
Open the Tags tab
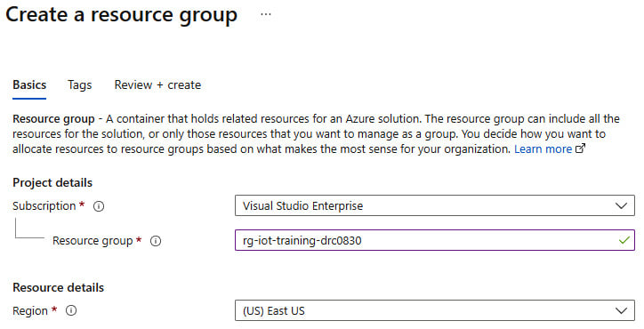click(x=80, y=85)
